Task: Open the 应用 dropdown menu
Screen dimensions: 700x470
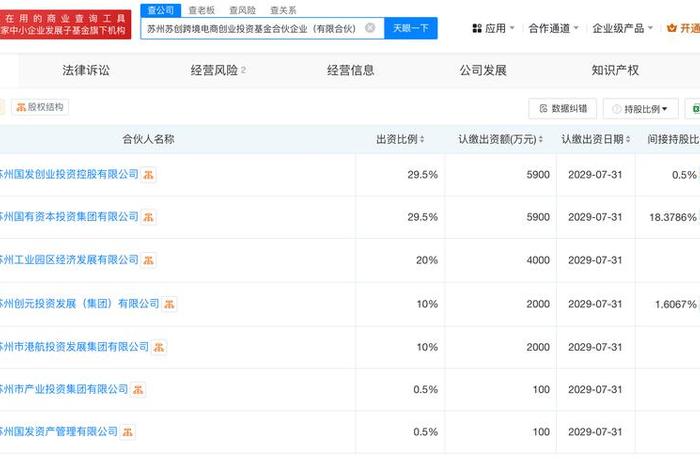Action: click(x=493, y=28)
